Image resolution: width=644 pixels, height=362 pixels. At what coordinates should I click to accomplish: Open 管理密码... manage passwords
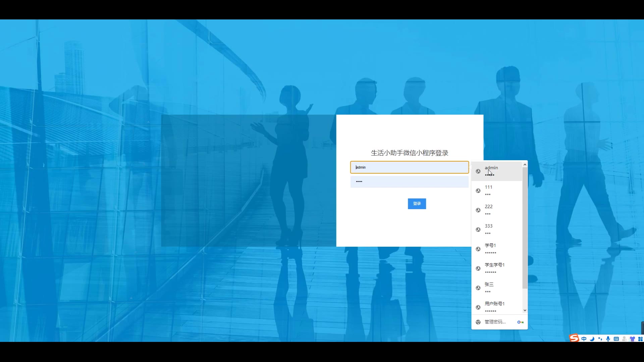(499, 322)
